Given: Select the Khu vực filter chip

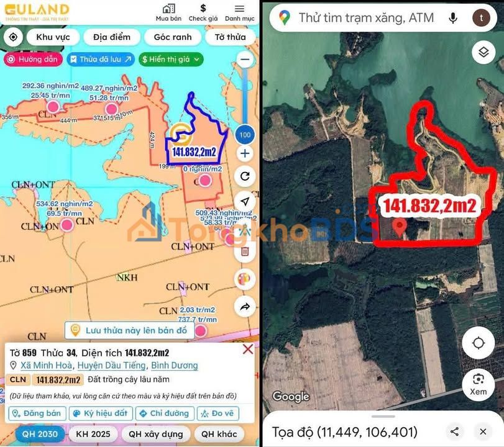Looking at the screenshot, I should [x=53, y=37].
